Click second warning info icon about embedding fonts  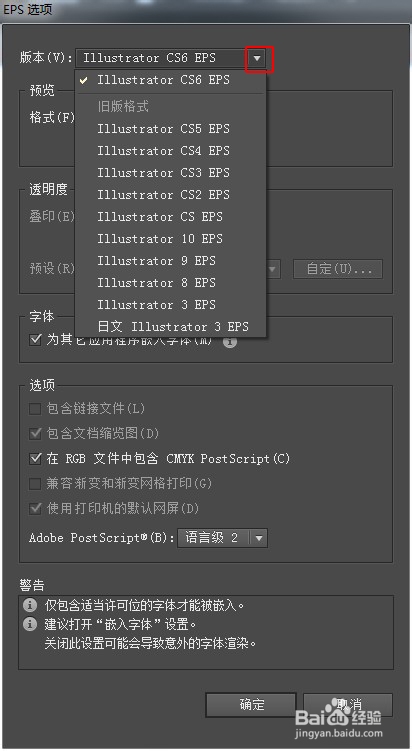tap(30, 625)
